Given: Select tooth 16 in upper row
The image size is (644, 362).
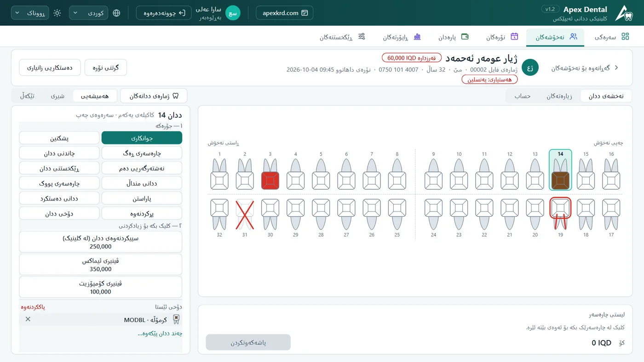Looking at the screenshot, I should [x=611, y=174].
